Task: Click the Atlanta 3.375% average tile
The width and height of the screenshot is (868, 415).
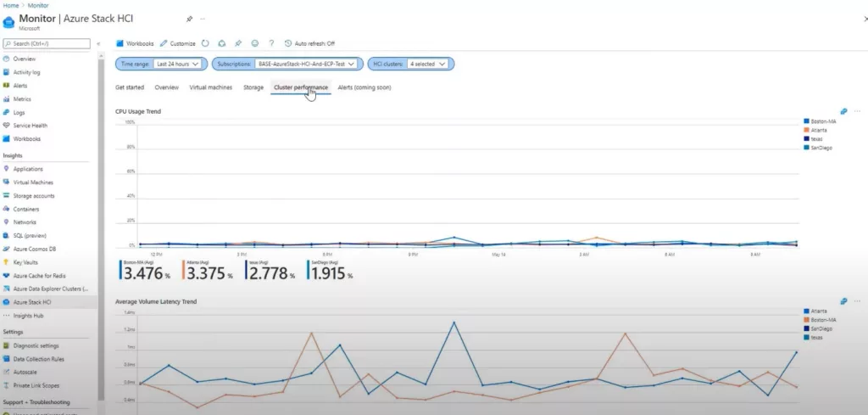Action: click(x=208, y=270)
